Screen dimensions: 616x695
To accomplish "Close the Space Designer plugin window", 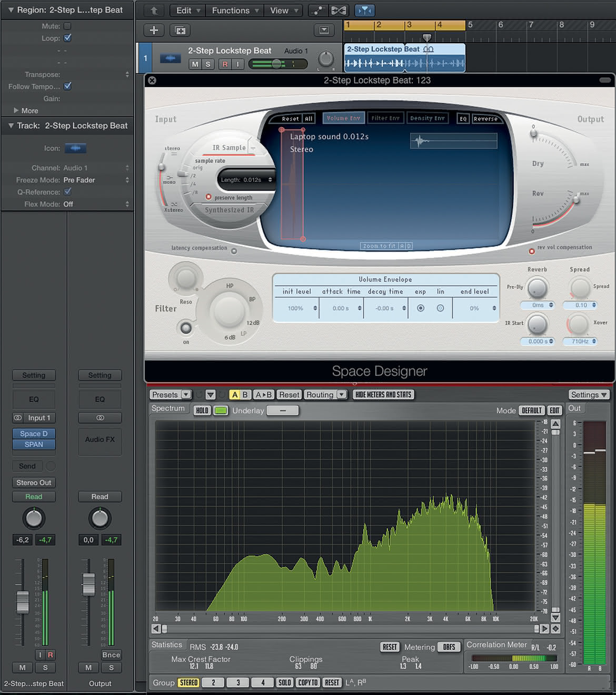I will point(152,80).
